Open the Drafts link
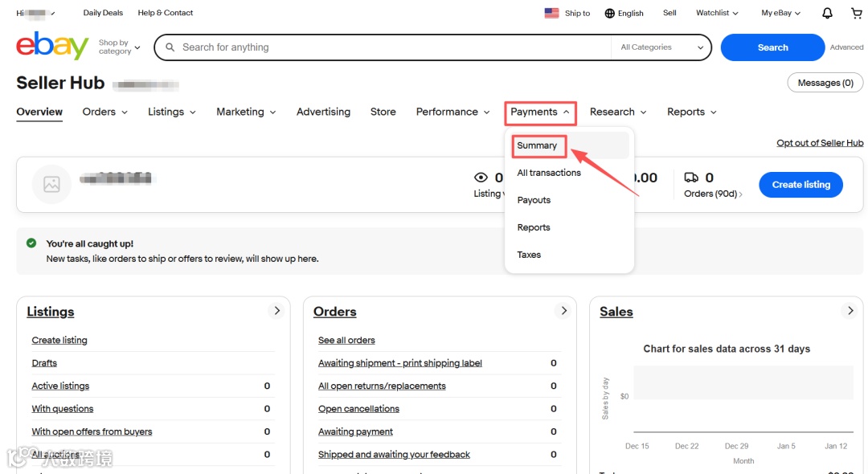This screenshot has width=868, height=474. tap(44, 363)
